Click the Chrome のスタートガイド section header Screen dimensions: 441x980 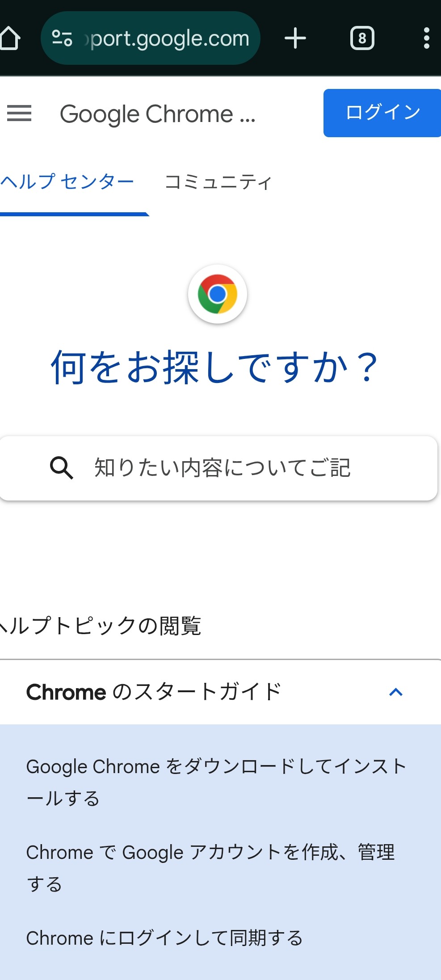pos(154,692)
